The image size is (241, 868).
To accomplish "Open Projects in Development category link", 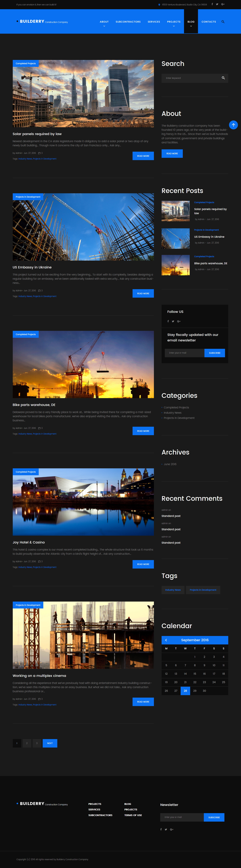I will [x=179, y=418].
